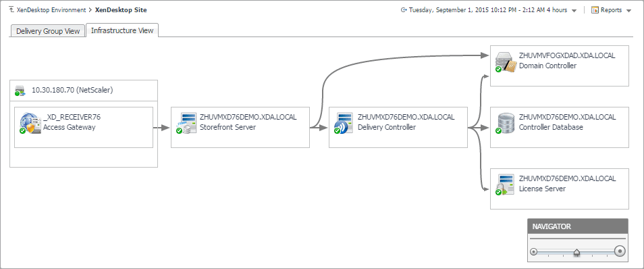Switch to the Delivery Group View tab
644x269 pixels.
pos(48,31)
